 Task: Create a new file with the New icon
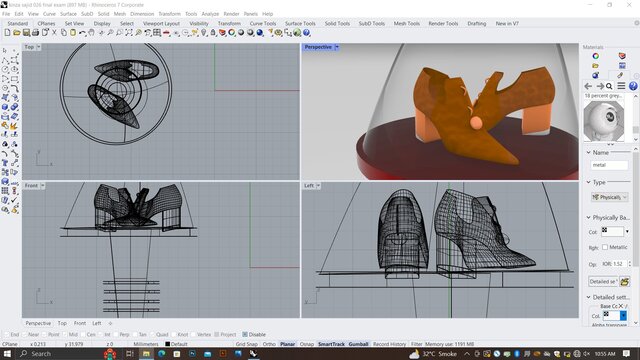point(7,33)
